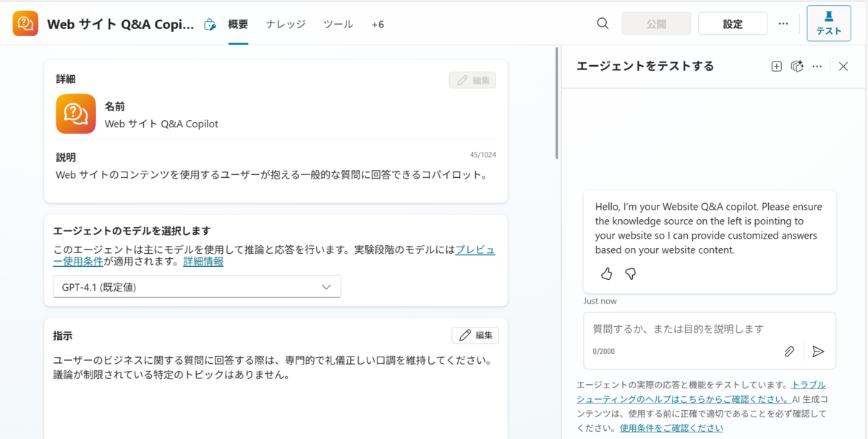Click the agent logo in the header
Image resolution: width=868 pixels, height=439 pixels.
(x=25, y=23)
